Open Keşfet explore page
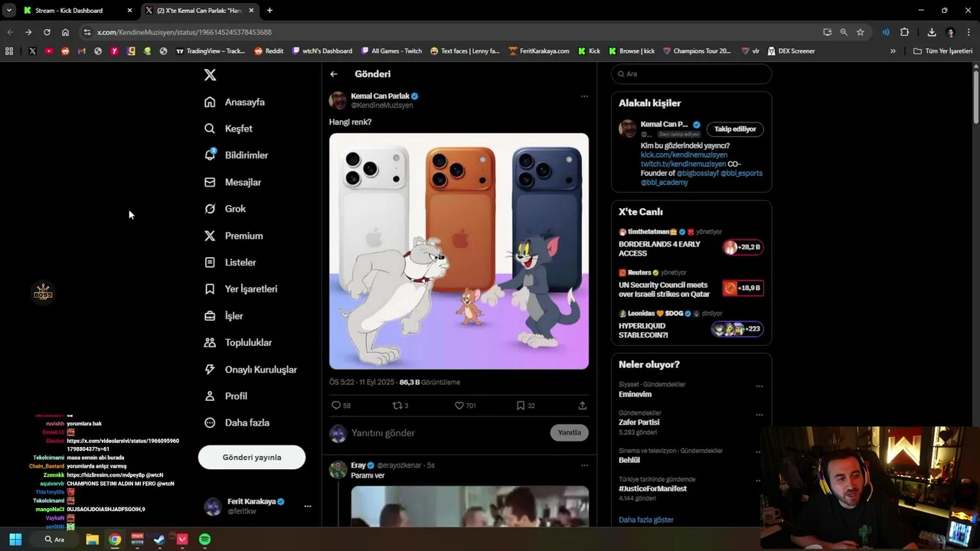This screenshot has width=980, height=551. tap(228, 129)
